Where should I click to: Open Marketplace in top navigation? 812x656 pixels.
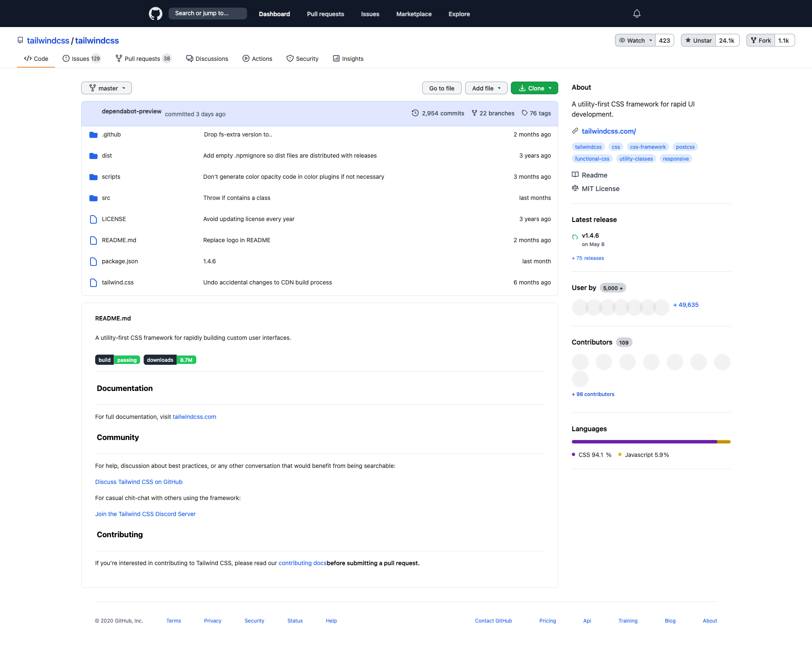[x=414, y=14]
